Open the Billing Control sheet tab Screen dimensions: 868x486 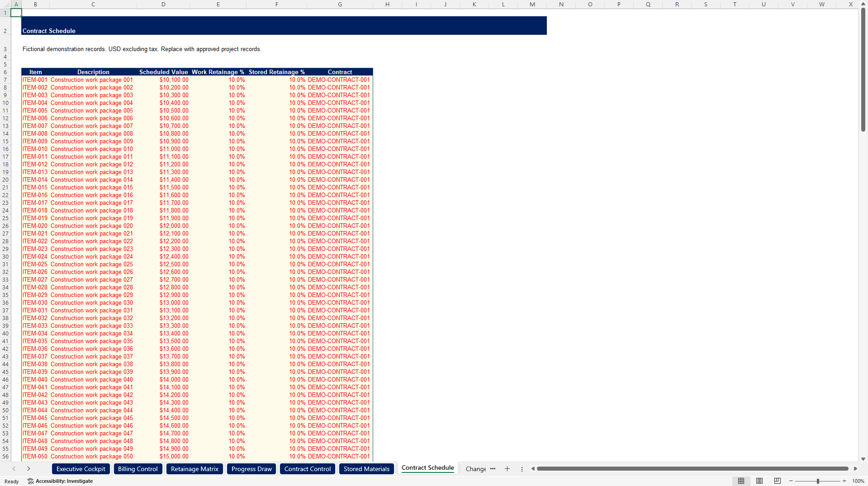(x=138, y=469)
